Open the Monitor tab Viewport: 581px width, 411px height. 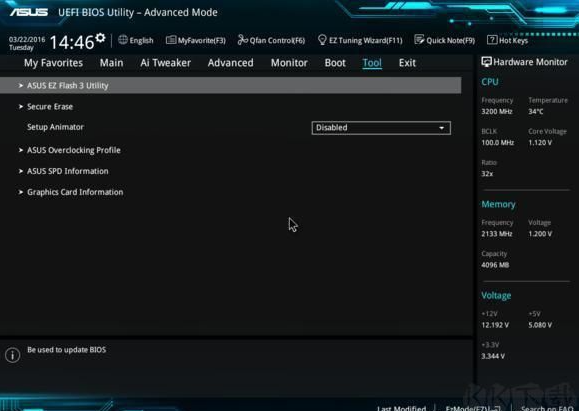tap(289, 63)
